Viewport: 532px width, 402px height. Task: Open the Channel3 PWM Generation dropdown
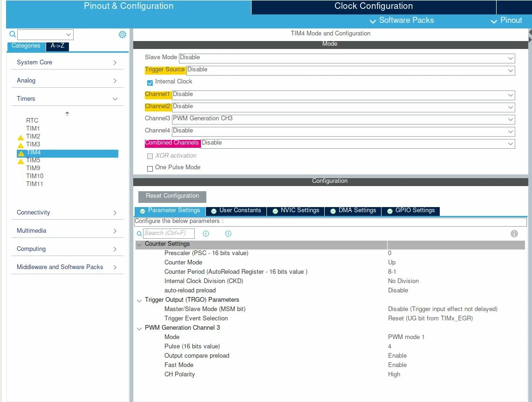343,119
